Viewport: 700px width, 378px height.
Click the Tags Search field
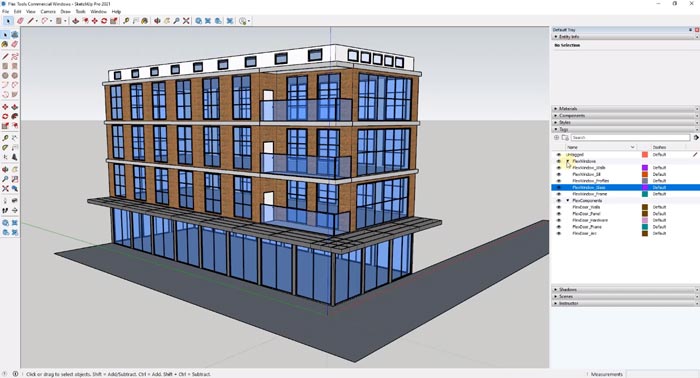coord(630,138)
